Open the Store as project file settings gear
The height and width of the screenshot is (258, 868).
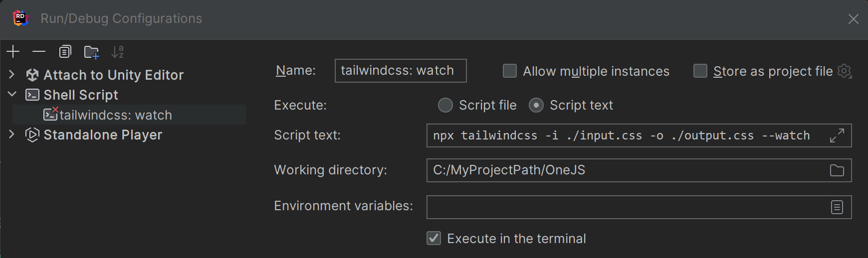[845, 71]
